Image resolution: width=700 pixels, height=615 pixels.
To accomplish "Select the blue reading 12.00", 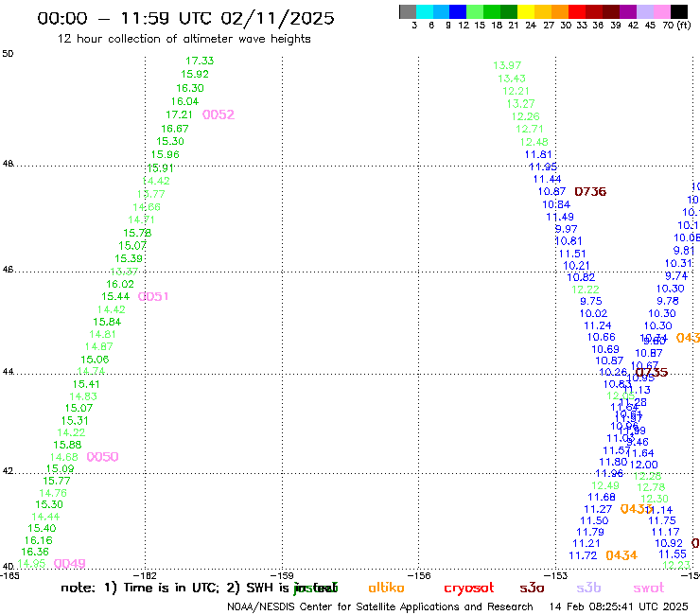I will click(x=644, y=465).
